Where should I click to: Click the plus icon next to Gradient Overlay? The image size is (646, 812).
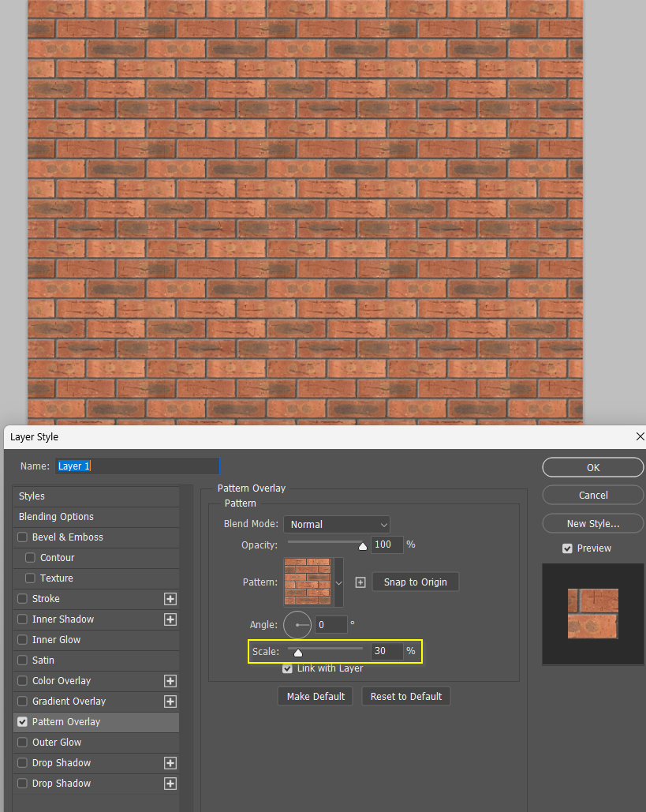point(170,701)
